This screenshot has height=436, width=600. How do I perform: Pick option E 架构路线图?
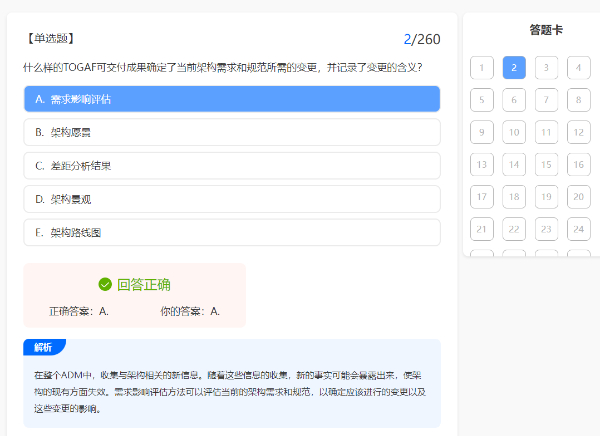(232, 232)
